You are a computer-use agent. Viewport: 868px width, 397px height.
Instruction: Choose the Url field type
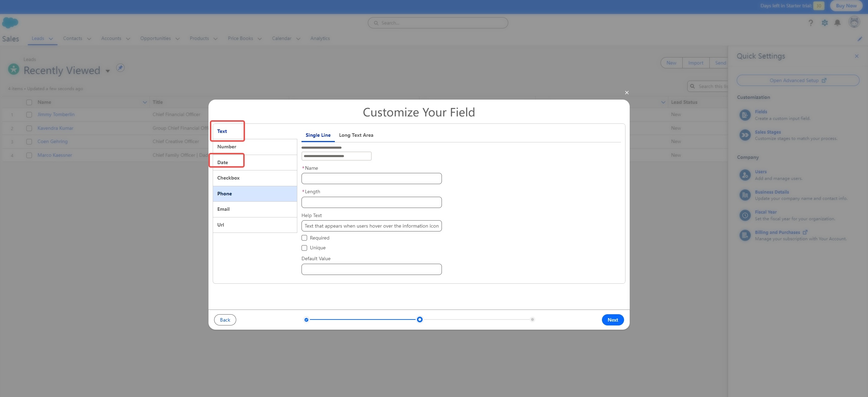pyautogui.click(x=255, y=225)
